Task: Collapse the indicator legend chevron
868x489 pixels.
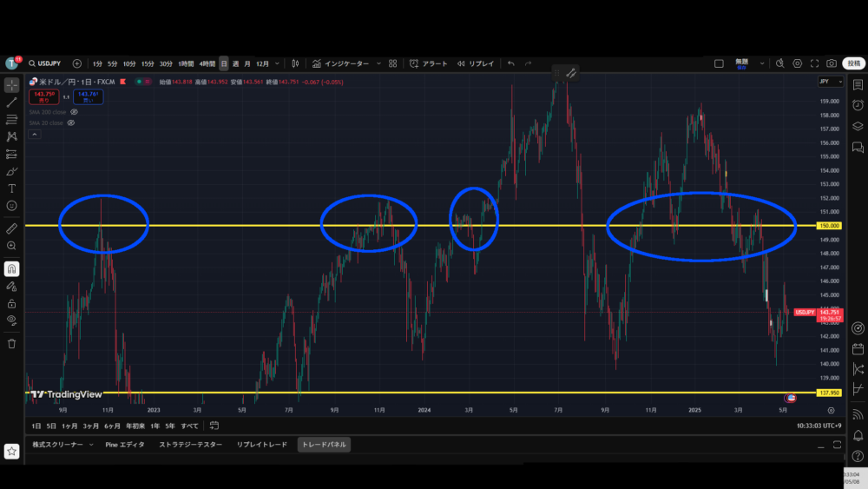Action: (35, 135)
